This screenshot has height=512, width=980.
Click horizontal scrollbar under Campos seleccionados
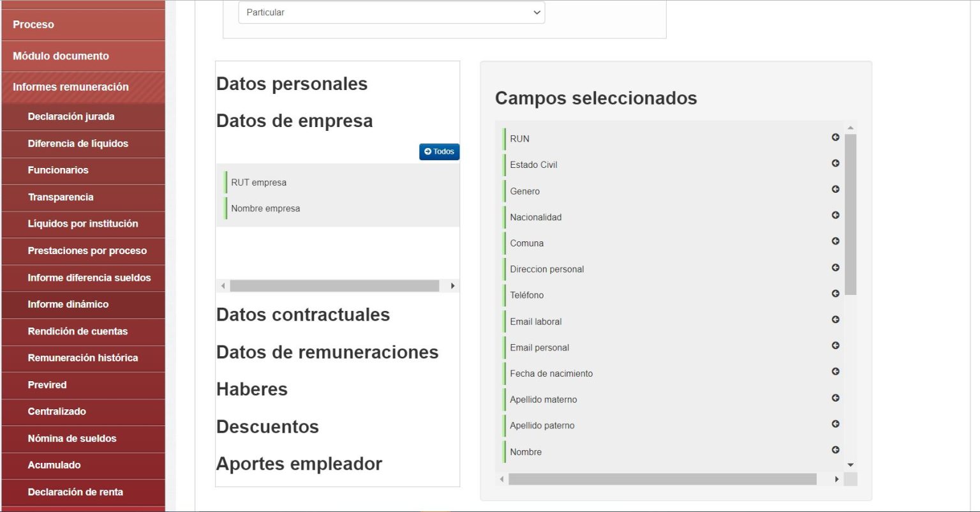662,479
